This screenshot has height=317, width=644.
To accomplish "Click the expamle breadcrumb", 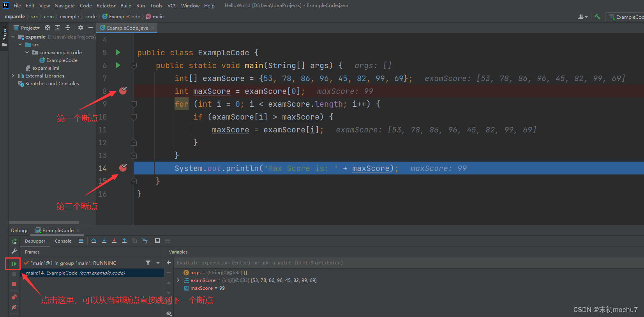I will [15, 17].
